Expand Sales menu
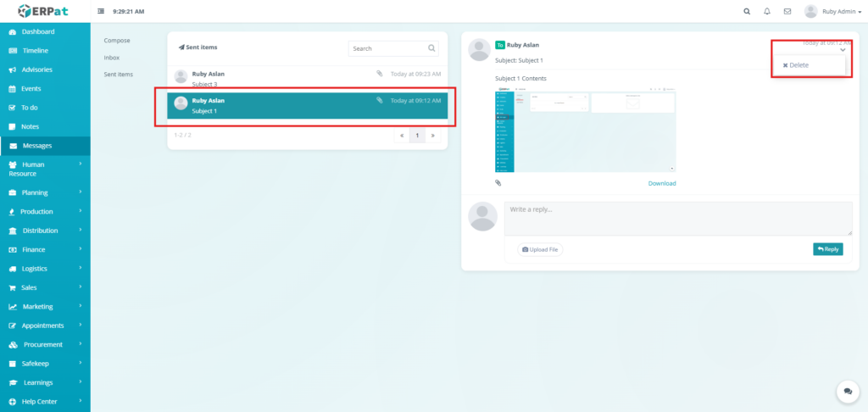 [45, 287]
